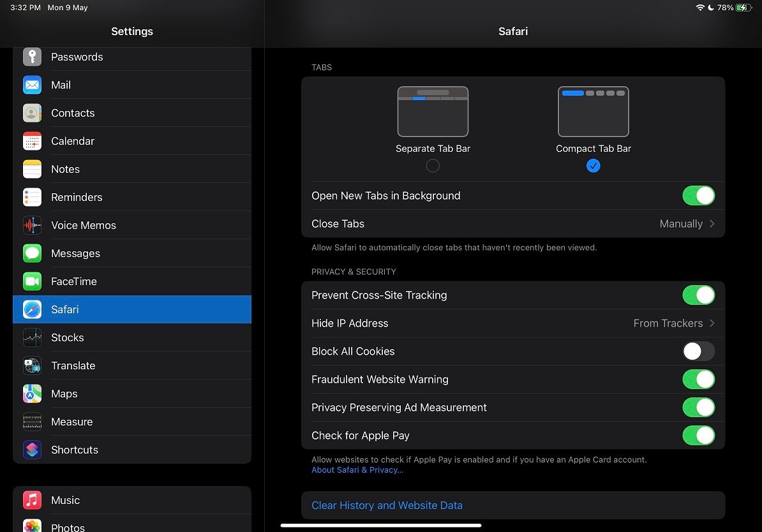The height and width of the screenshot is (532, 762).
Task: Tap the Music note icon
Action: pyautogui.click(x=32, y=500)
